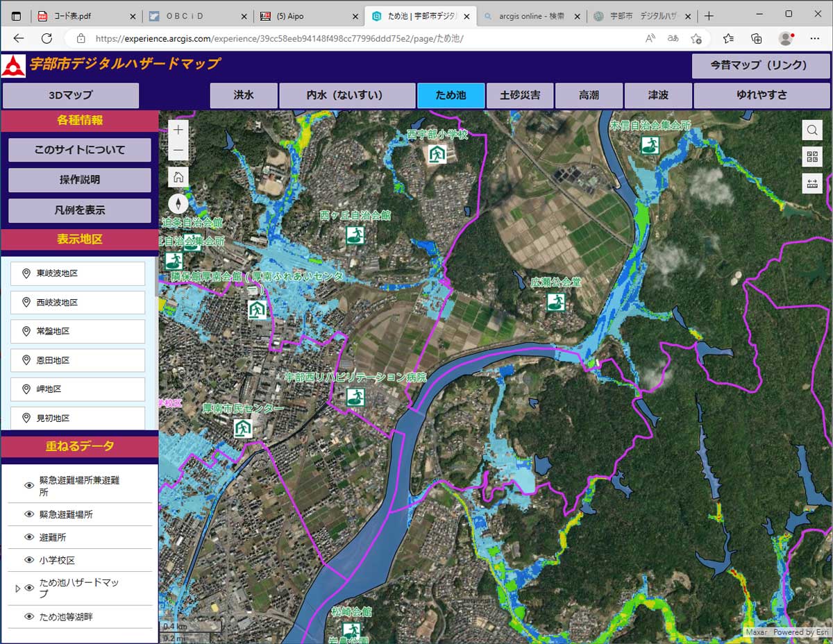
Task: Expand the ため池ハザードマップ layer group
Action: tap(18, 588)
